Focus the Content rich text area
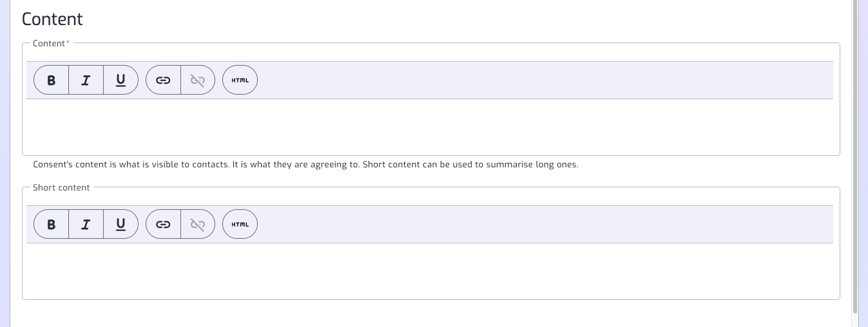Image resolution: width=868 pixels, height=327 pixels. click(430, 126)
